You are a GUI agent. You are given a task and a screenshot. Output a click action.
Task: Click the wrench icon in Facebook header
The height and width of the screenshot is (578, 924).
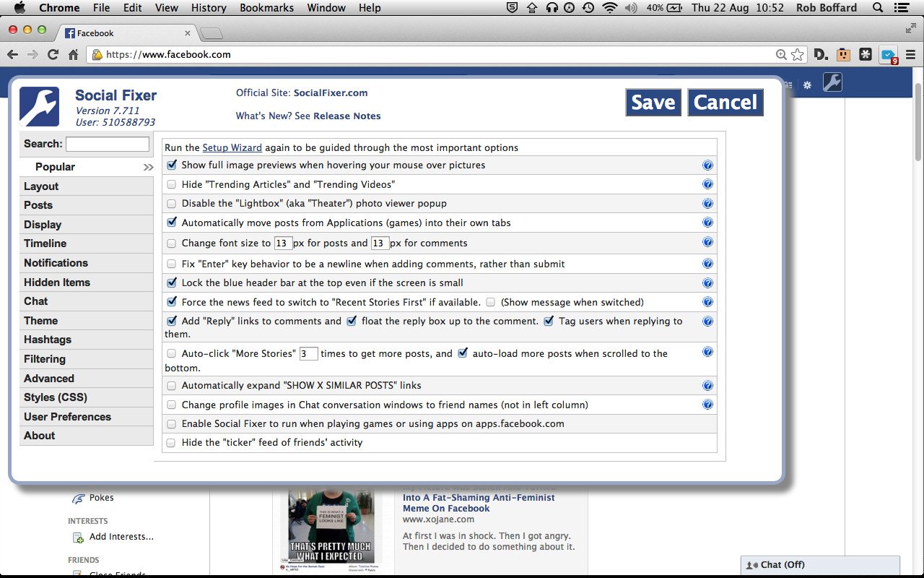click(832, 82)
